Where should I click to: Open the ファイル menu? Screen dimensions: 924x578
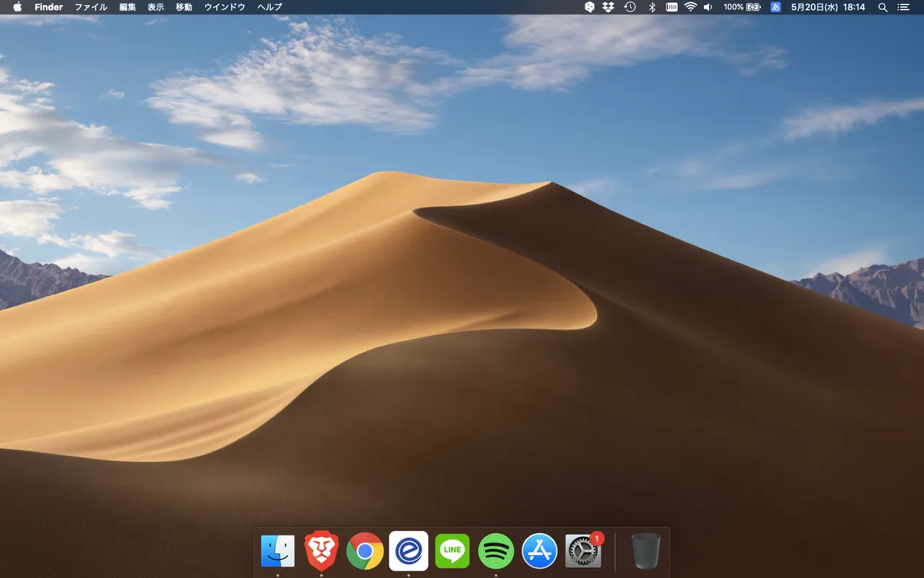[91, 7]
